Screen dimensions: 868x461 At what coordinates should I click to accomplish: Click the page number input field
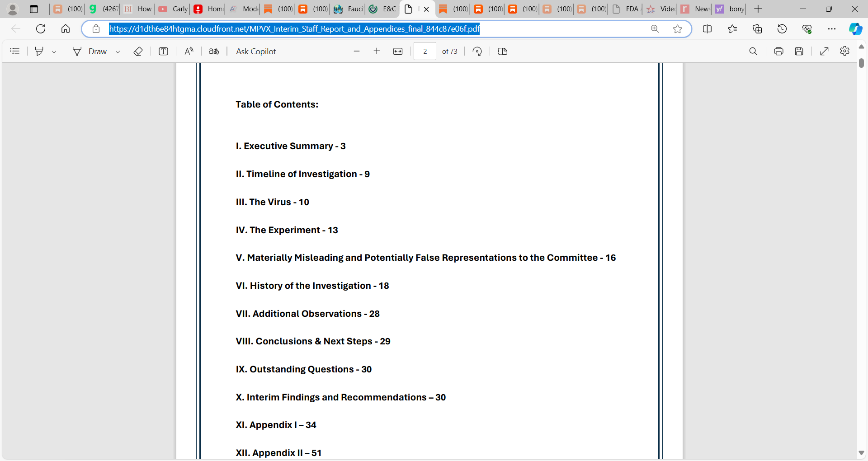pos(425,51)
